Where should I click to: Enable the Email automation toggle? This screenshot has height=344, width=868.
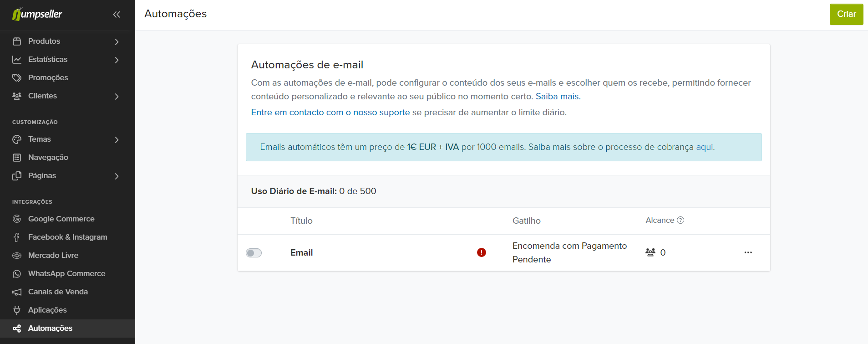point(254,253)
